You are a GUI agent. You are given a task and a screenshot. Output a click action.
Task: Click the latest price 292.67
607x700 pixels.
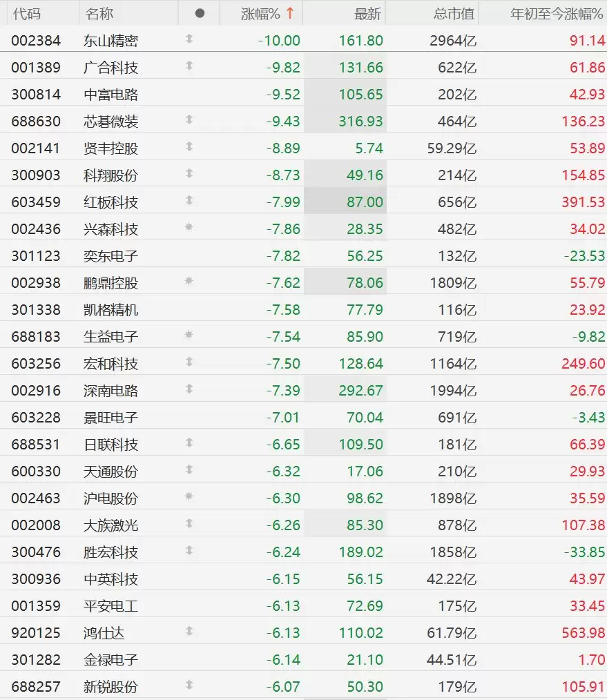[x=361, y=391]
